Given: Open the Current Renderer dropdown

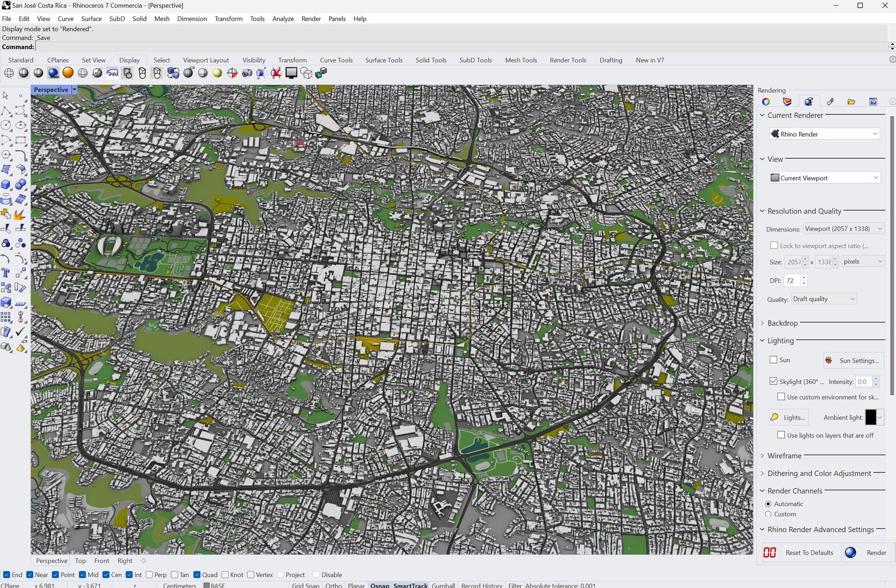Looking at the screenshot, I should pyautogui.click(x=825, y=134).
